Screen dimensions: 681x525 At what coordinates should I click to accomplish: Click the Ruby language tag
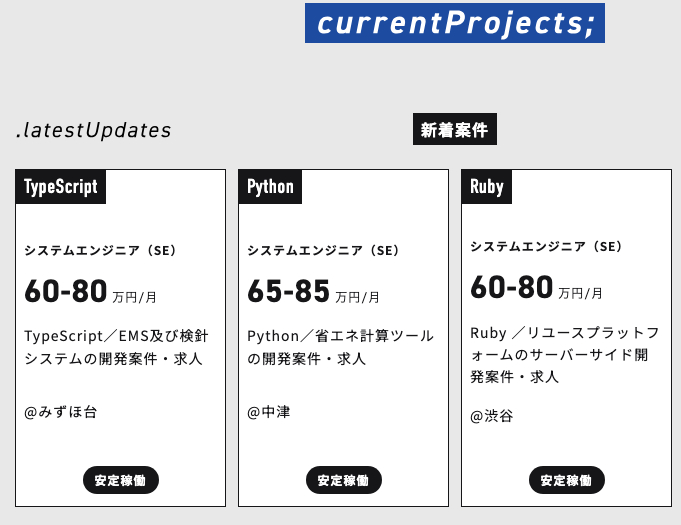(x=487, y=187)
